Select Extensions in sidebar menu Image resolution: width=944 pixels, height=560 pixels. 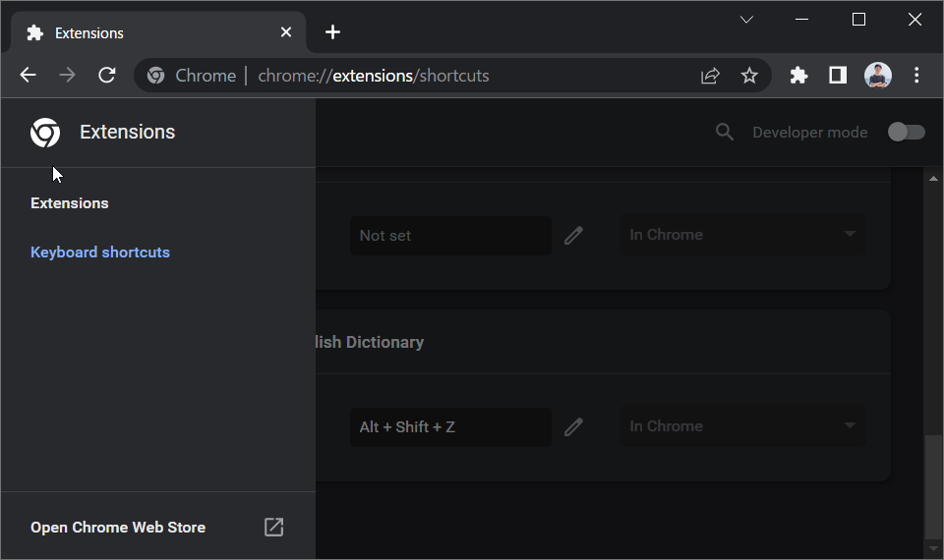69,203
